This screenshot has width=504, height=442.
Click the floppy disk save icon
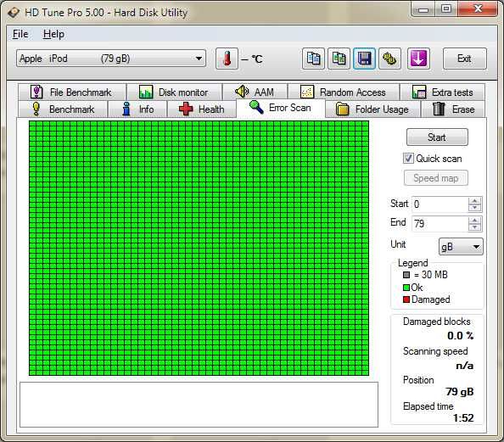tap(364, 59)
